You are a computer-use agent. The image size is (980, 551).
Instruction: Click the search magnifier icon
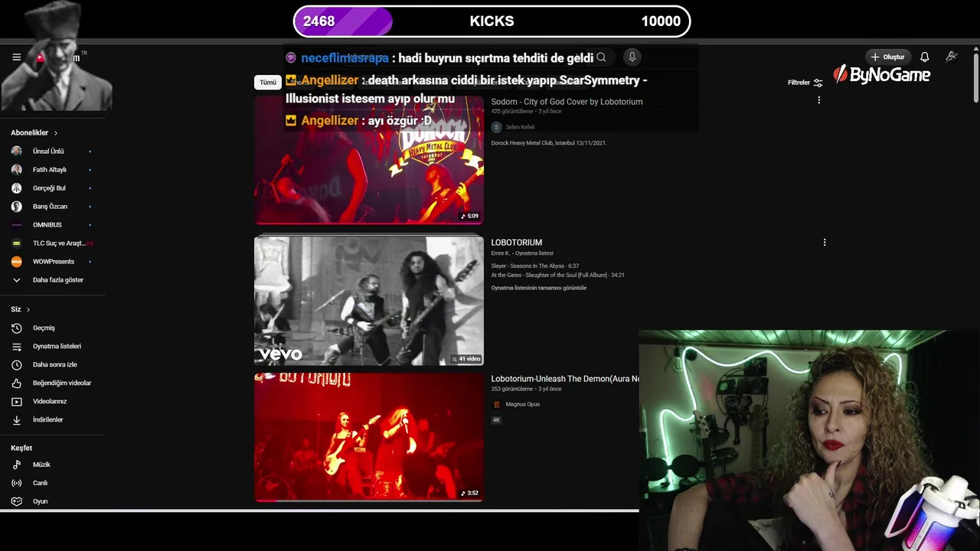(601, 57)
